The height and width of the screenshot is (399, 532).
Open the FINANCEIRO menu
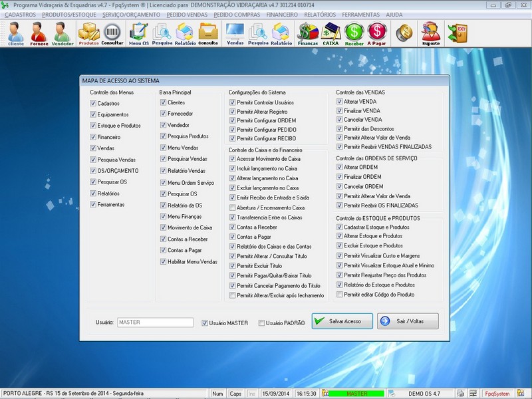point(282,14)
